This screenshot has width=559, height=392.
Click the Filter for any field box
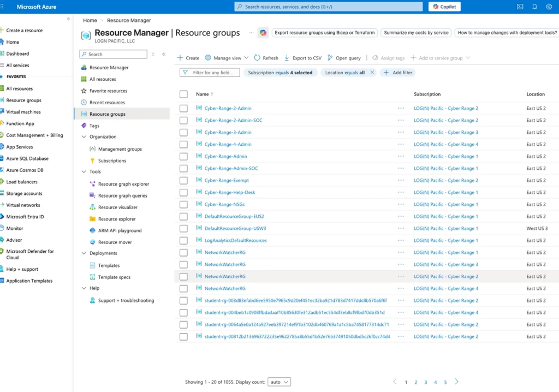point(210,73)
